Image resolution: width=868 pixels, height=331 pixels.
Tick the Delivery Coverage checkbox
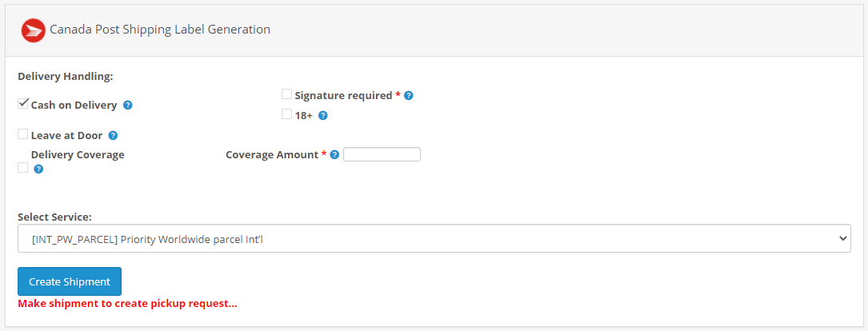tap(22, 168)
